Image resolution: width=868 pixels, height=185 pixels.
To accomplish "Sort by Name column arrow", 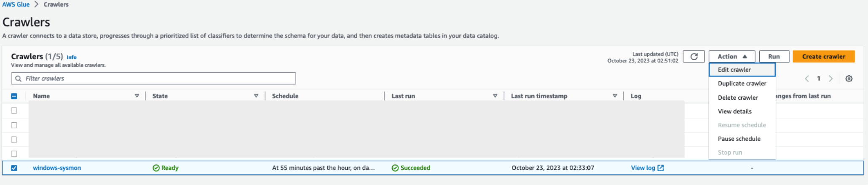I will pos(137,96).
